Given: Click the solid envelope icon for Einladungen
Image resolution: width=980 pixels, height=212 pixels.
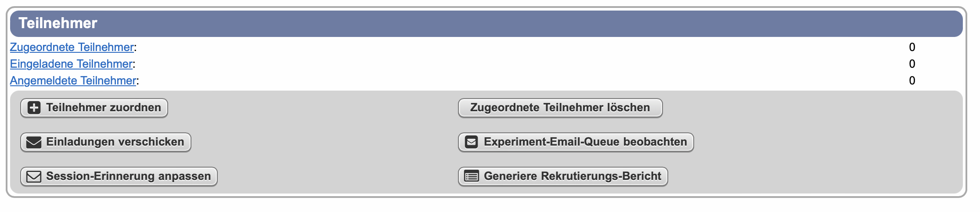Looking at the screenshot, I should (34, 142).
